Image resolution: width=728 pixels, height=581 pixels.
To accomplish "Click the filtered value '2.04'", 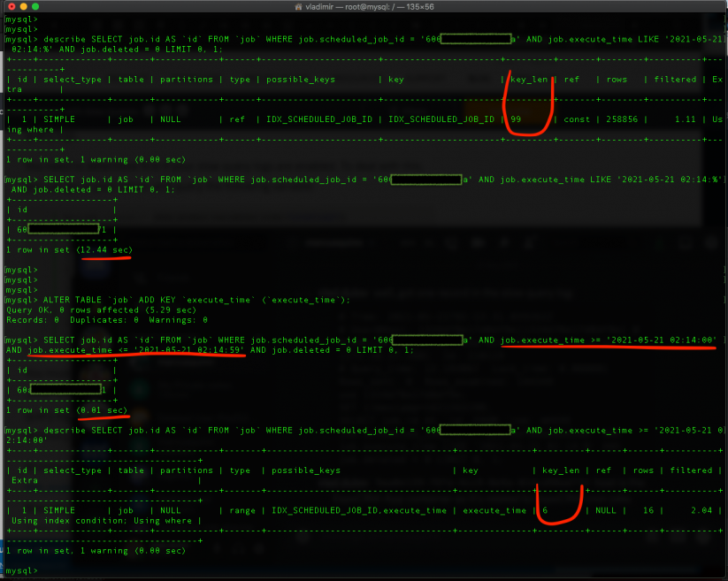I will (701, 510).
